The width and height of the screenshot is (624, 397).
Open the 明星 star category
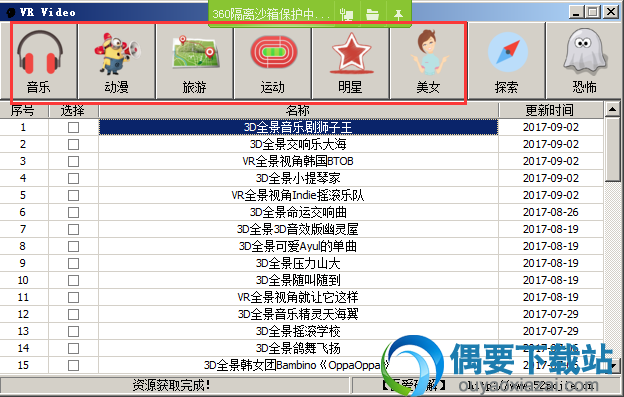pos(351,61)
